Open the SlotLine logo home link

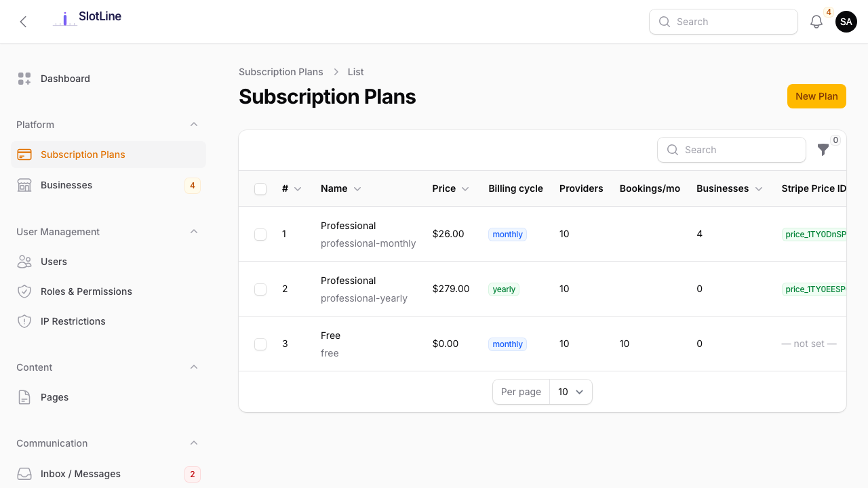click(x=87, y=18)
